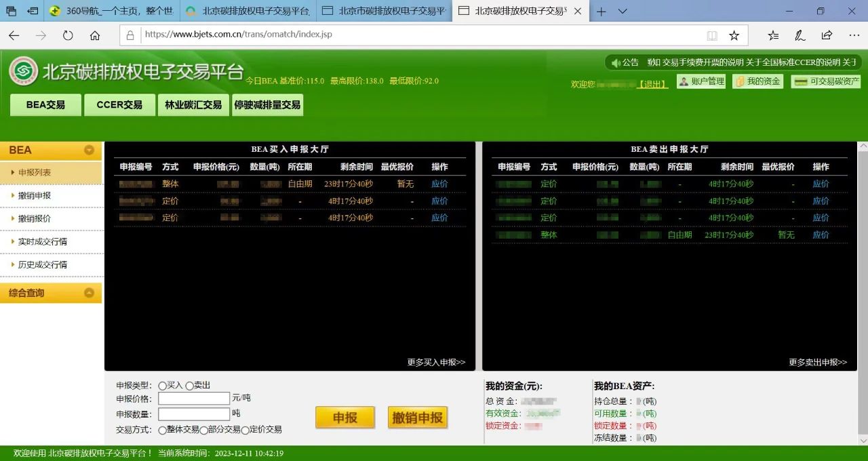Select the 卖出 radio button
868x461 pixels.
pyautogui.click(x=190, y=386)
